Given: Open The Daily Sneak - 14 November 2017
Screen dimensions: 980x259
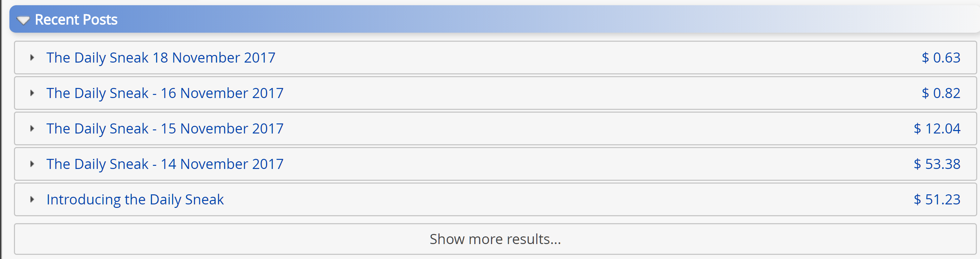Looking at the screenshot, I should point(165,164).
